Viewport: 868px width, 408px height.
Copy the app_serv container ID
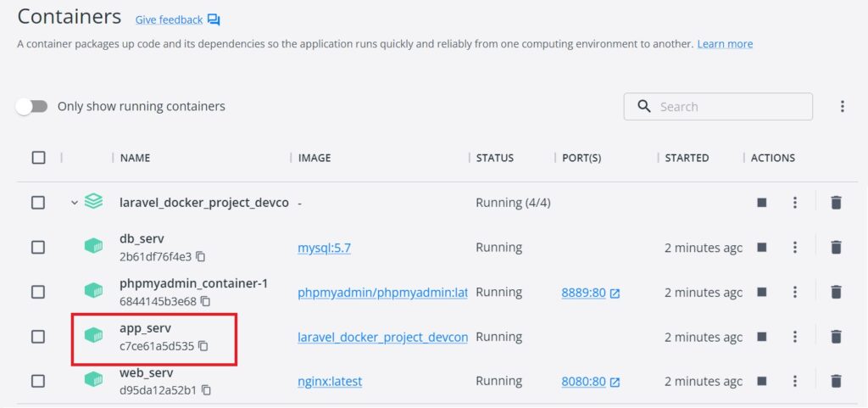pyautogui.click(x=203, y=346)
